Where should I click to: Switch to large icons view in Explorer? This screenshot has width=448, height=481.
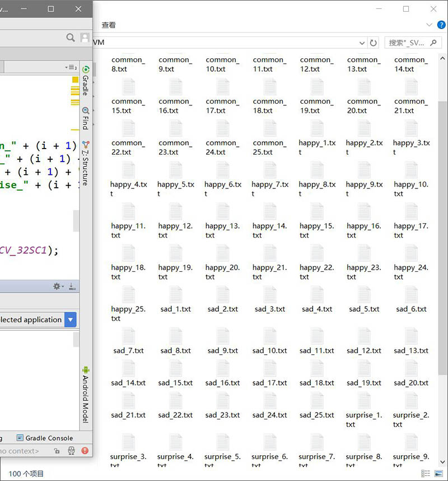click(440, 474)
